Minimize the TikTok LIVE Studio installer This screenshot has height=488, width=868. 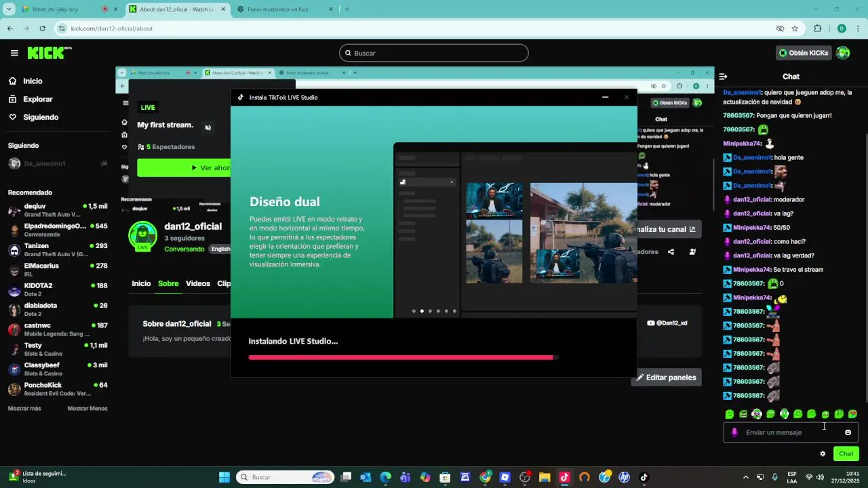[x=605, y=98]
